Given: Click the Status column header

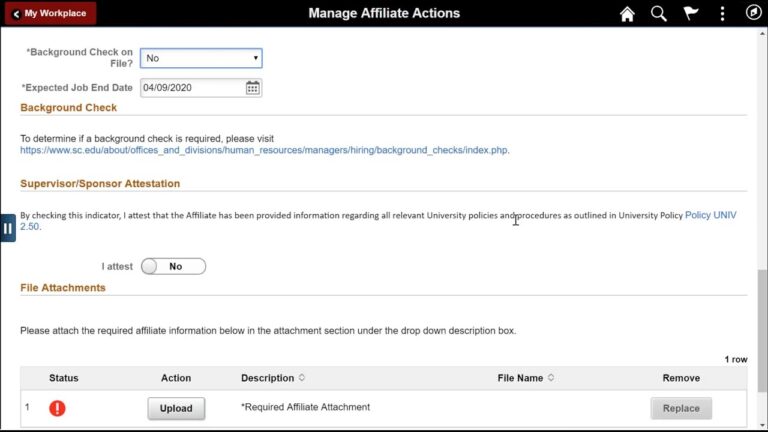Looking at the screenshot, I should 63,378.
